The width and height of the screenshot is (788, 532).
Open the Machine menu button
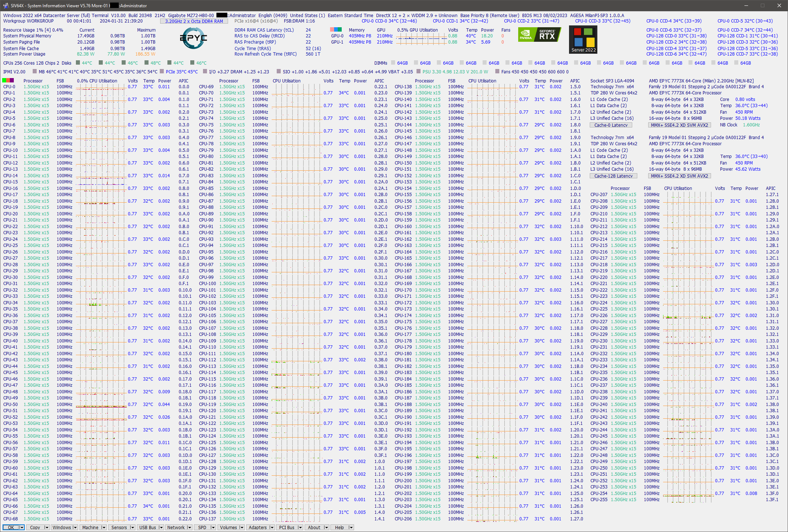(x=90, y=527)
